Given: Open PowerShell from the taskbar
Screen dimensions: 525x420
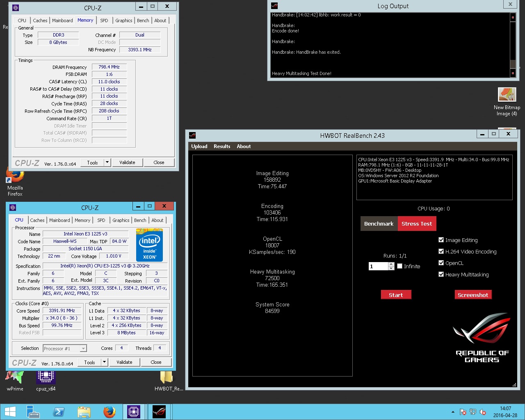Looking at the screenshot, I should coord(59,412).
